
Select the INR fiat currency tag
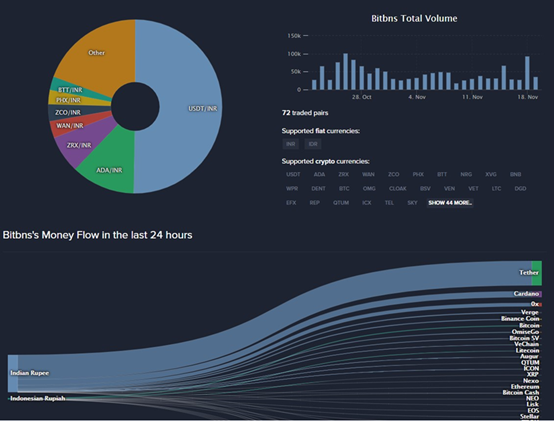point(290,144)
